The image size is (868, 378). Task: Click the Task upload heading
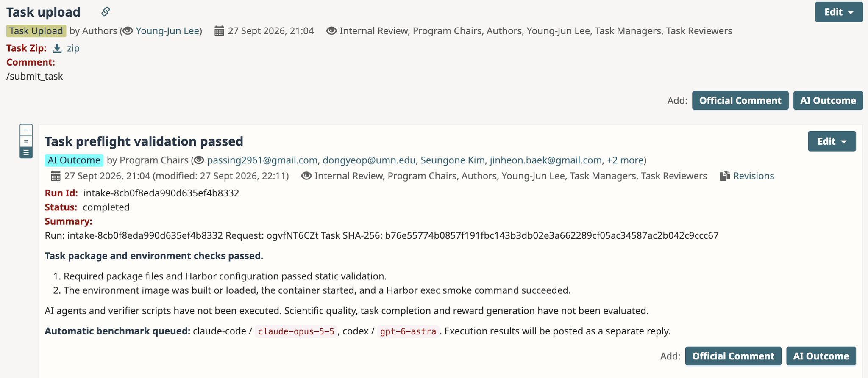pos(43,12)
